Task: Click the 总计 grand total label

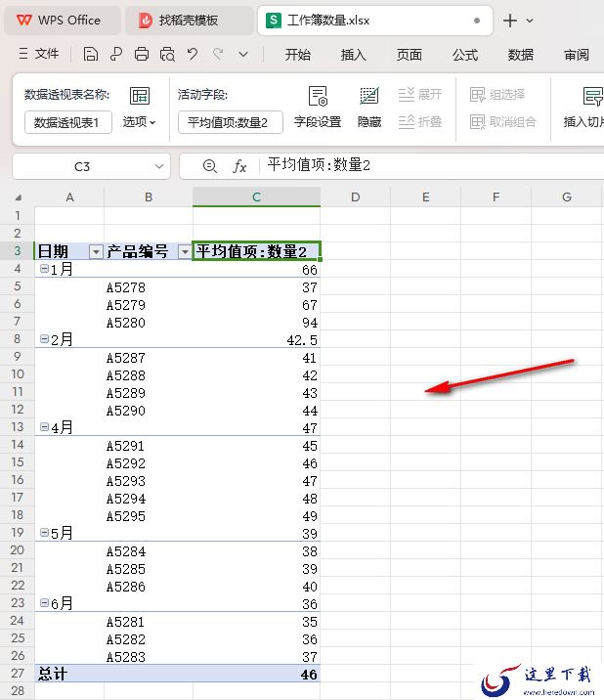Action: click(x=53, y=674)
